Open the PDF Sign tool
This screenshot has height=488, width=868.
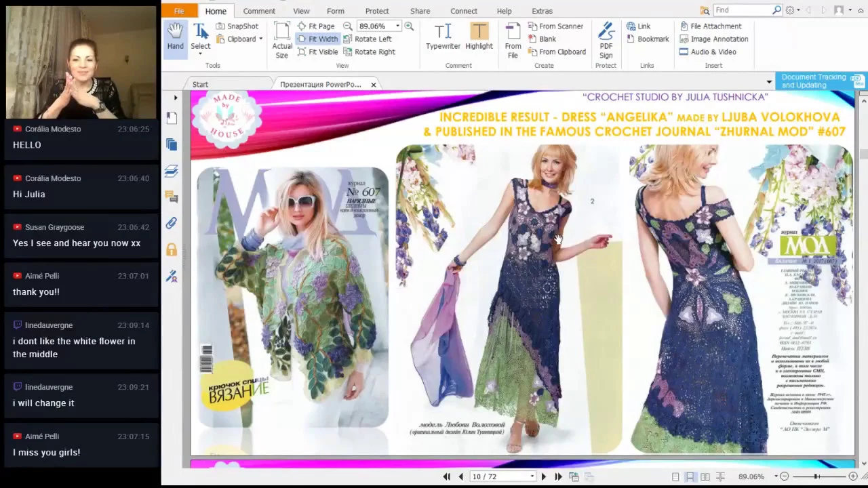(606, 40)
